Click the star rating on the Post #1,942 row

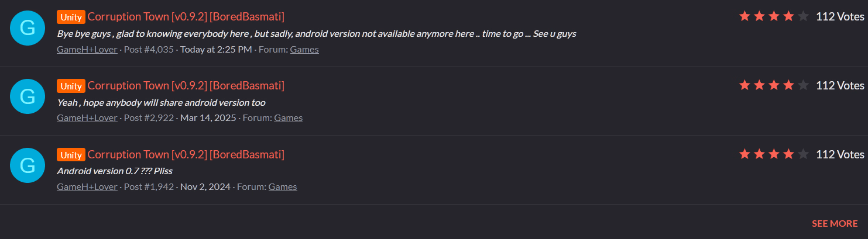(774, 154)
